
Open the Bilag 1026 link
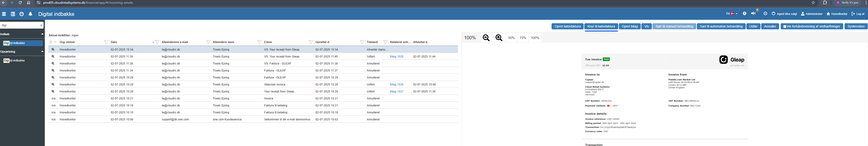[397, 85]
